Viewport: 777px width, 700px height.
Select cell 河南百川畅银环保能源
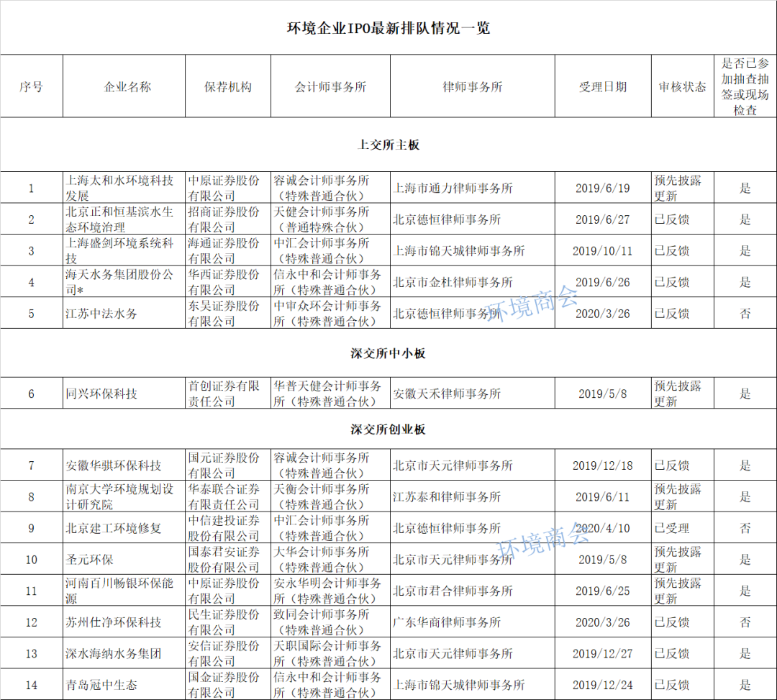pyautogui.click(x=124, y=591)
